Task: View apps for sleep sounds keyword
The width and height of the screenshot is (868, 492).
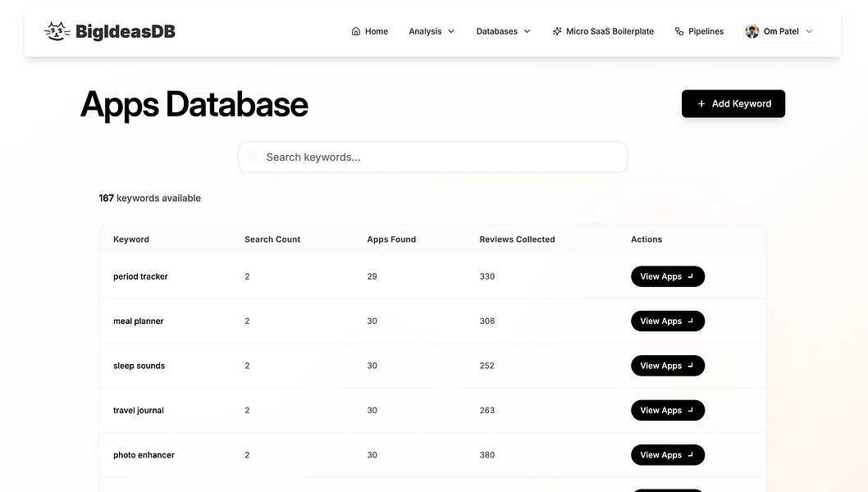Action: (x=667, y=366)
